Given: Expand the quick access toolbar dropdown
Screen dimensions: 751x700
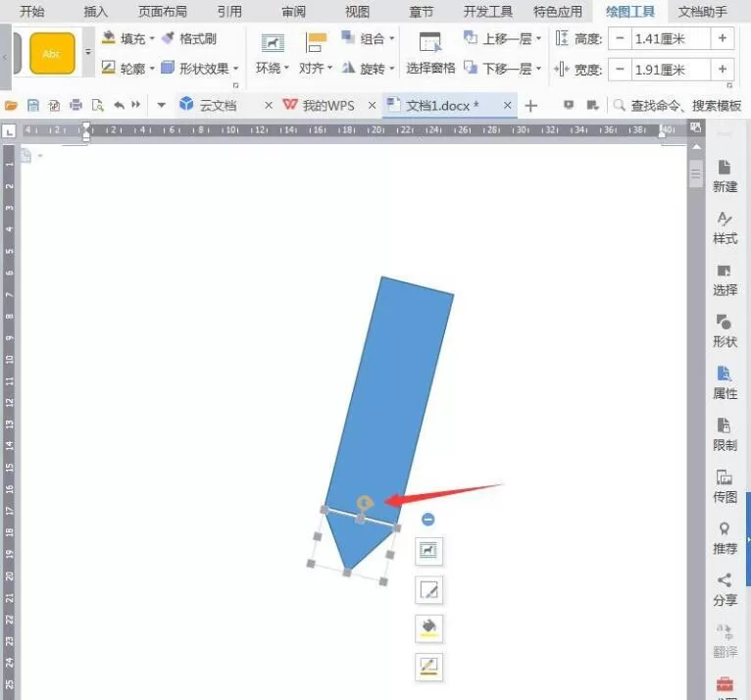Looking at the screenshot, I should (161, 105).
